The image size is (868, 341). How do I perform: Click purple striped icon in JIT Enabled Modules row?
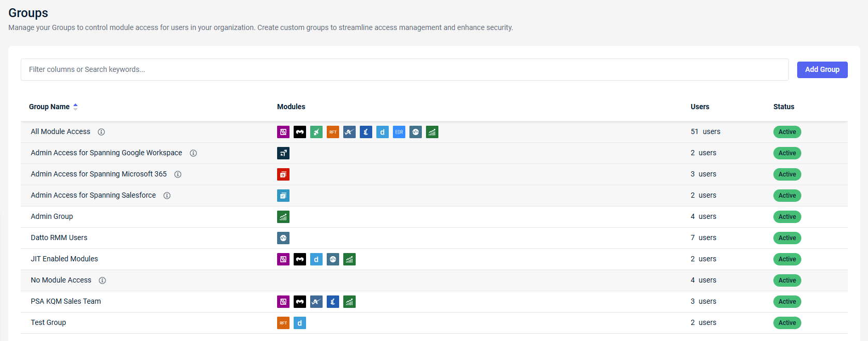283,259
